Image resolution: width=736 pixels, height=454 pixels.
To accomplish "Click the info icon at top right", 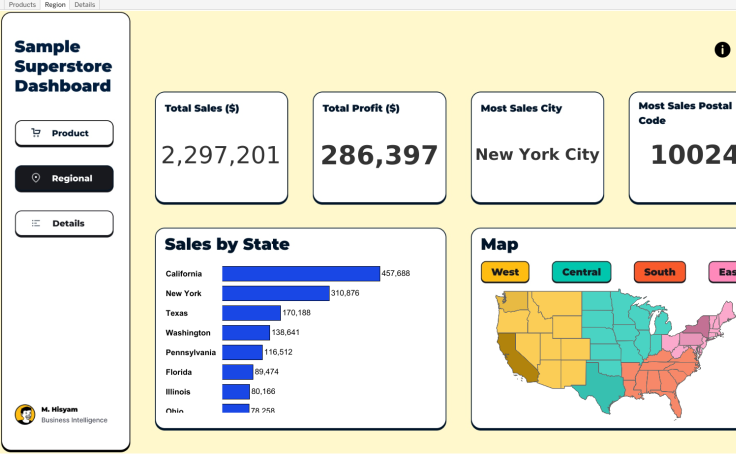I will (x=723, y=50).
